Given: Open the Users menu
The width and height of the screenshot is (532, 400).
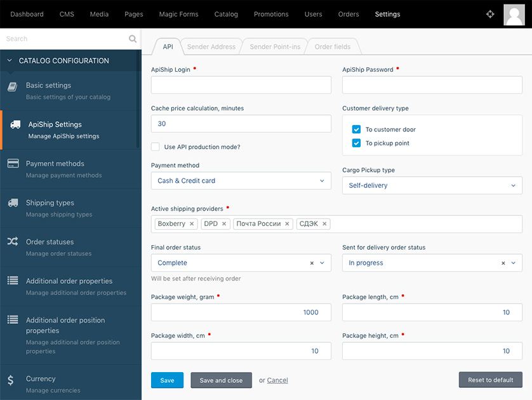Looking at the screenshot, I should [x=313, y=14].
